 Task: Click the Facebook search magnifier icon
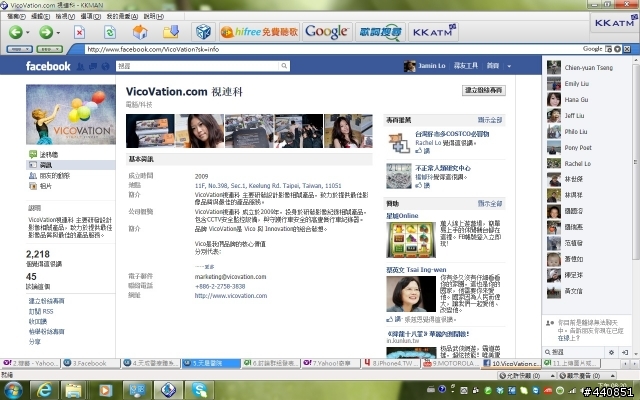pos(284,66)
